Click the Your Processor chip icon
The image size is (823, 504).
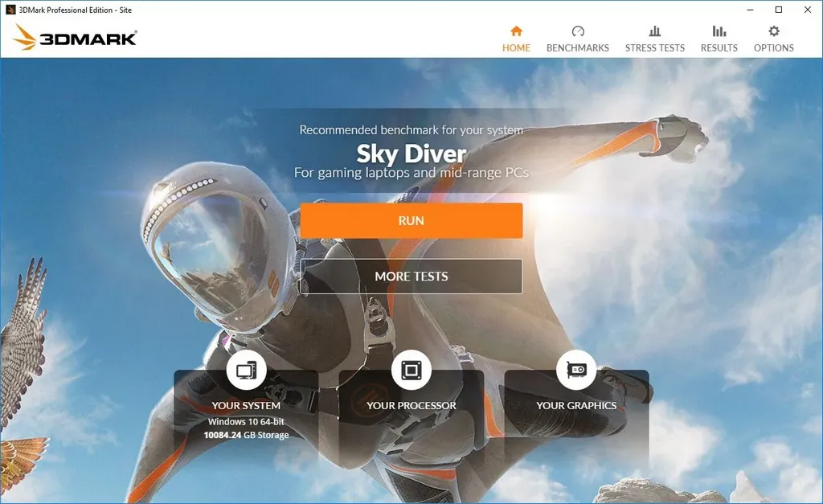coord(411,370)
